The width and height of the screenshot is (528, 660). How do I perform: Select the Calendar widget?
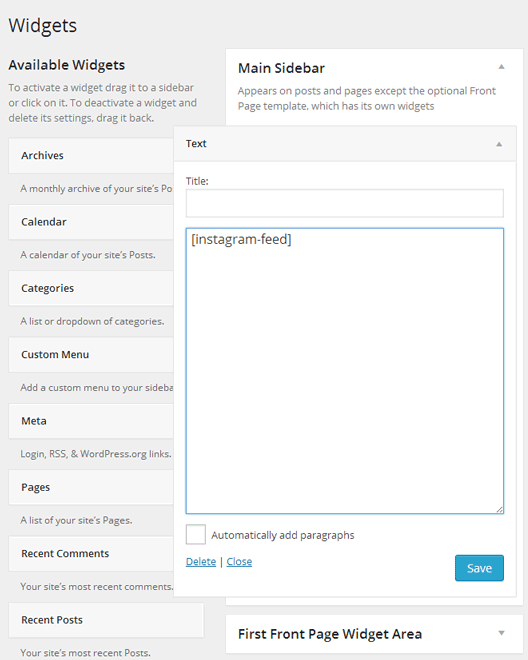coord(91,222)
